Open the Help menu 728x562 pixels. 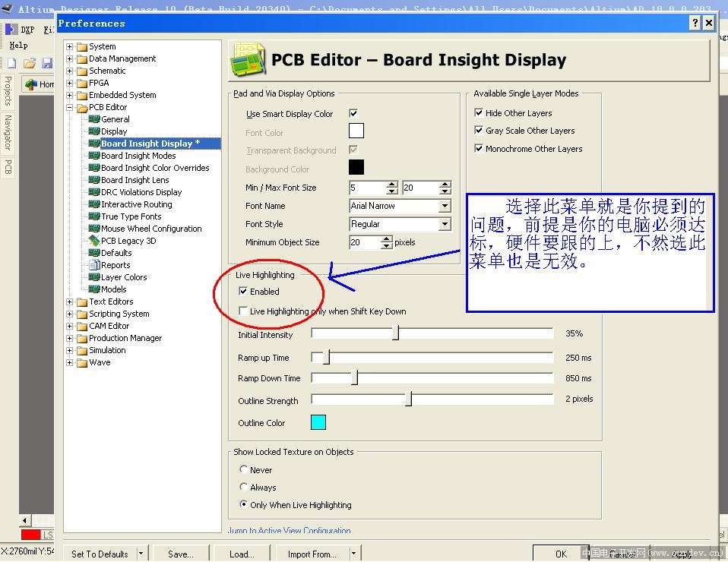click(18, 46)
